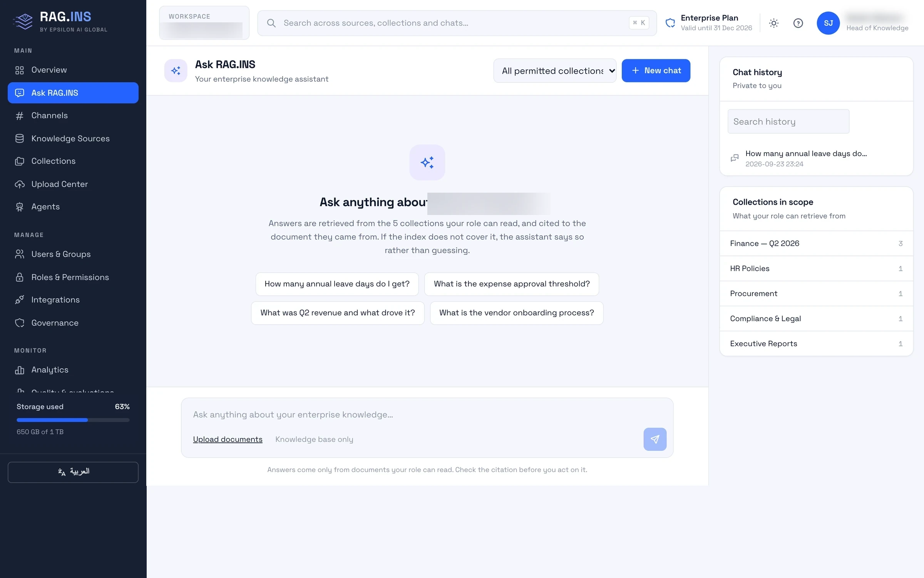Click the Storage used progress bar
Viewport: 924px width, 578px height.
tap(73, 420)
